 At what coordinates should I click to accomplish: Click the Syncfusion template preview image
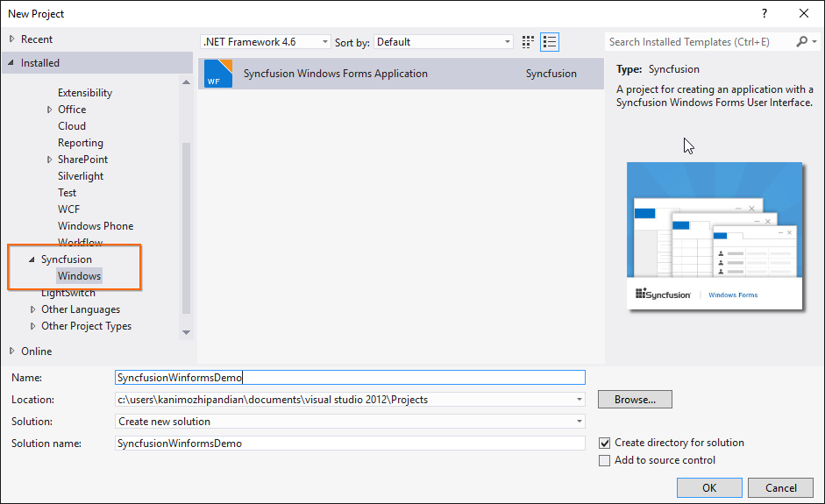click(715, 236)
